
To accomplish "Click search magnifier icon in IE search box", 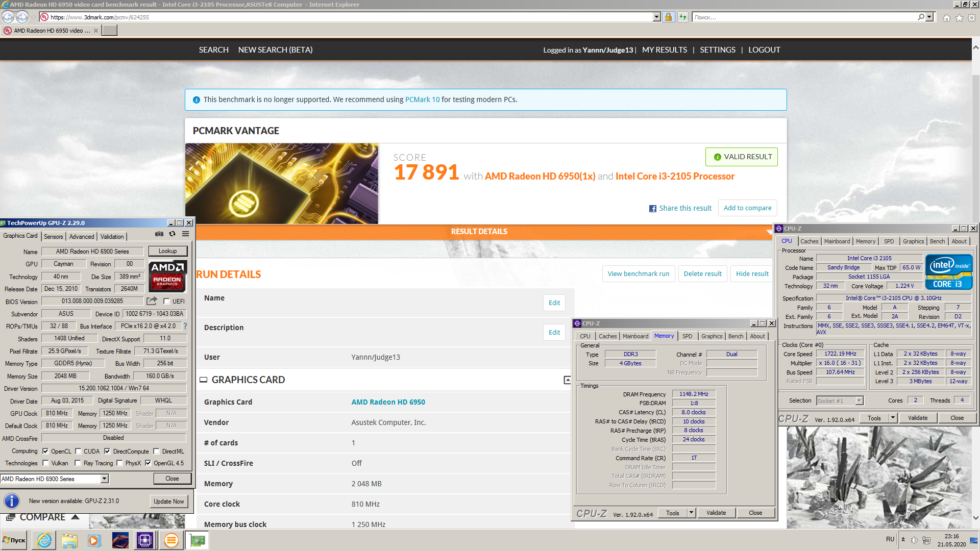I will [921, 17].
